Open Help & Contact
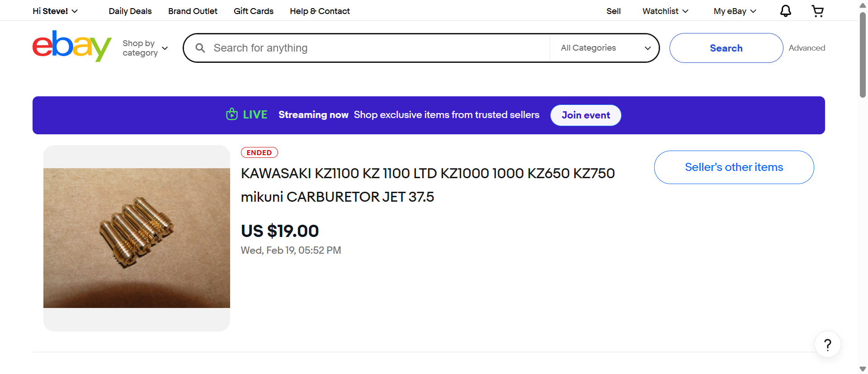Image resolution: width=868 pixels, height=374 pixels. [x=320, y=11]
